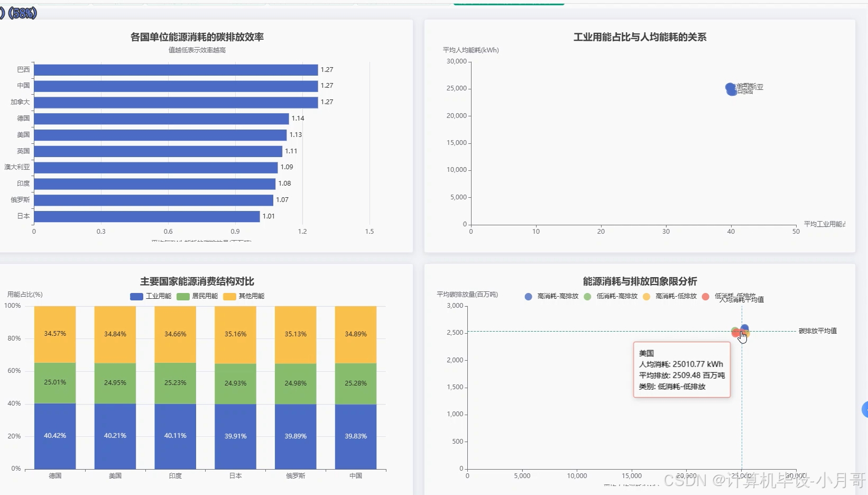
Task: Click the tooltip heading 美国
Action: pos(647,353)
